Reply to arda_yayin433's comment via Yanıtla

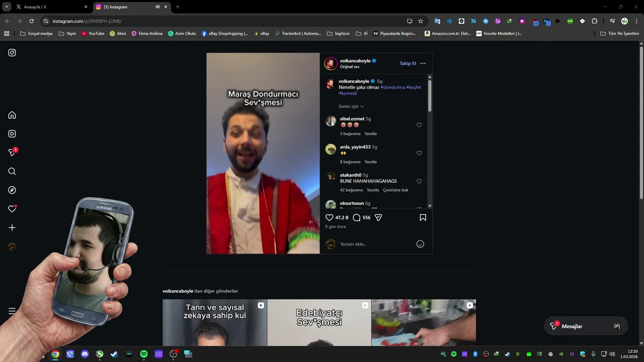[x=370, y=162]
